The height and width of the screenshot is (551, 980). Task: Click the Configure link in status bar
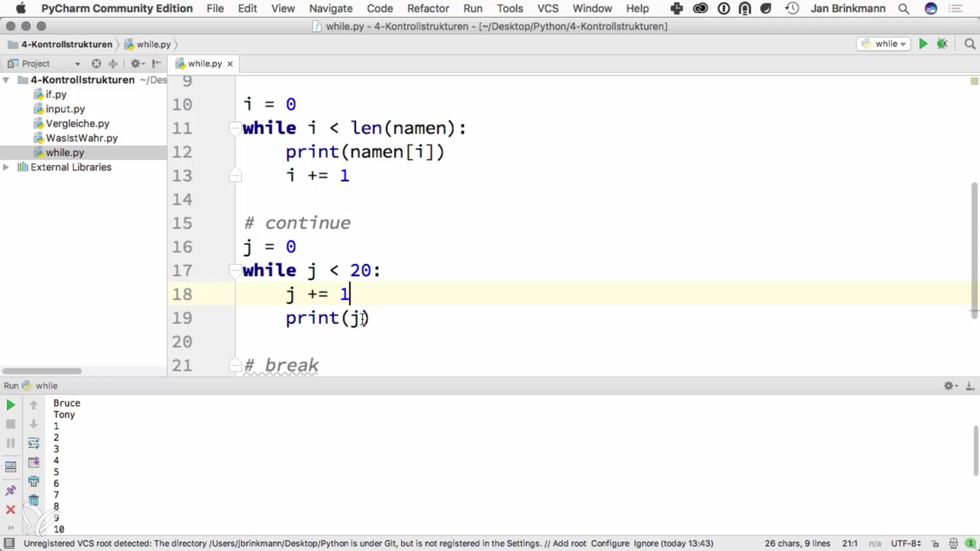(610, 544)
